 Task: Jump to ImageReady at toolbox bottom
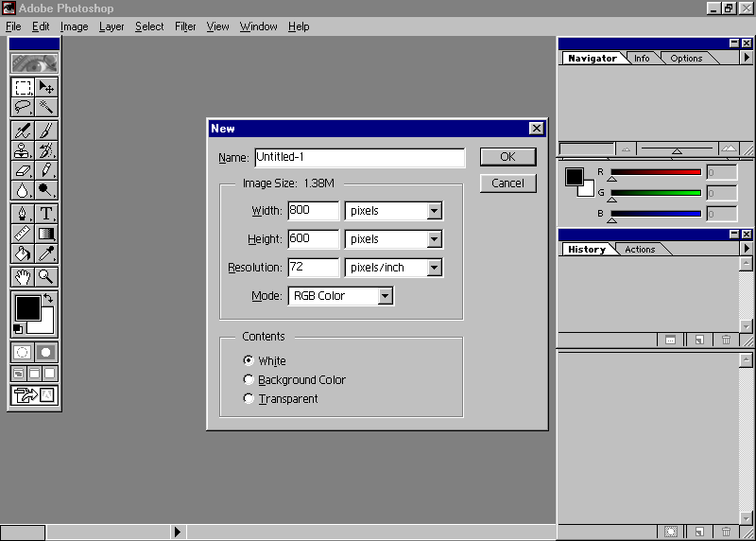click(35, 395)
